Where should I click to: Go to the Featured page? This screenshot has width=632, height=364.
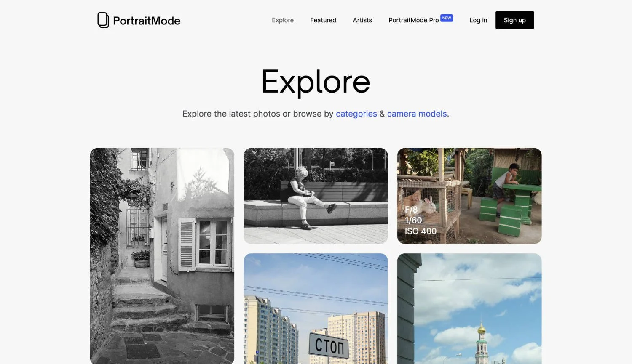(323, 20)
